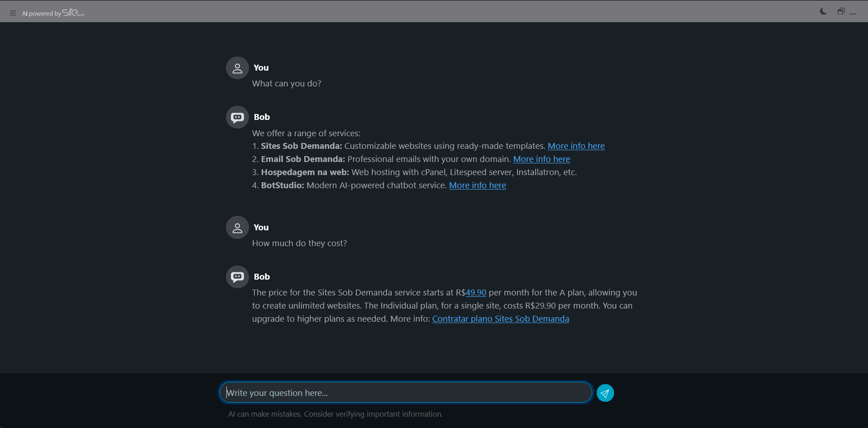Send message with paper plane button
Image resolution: width=868 pixels, height=428 pixels.
[605, 393]
